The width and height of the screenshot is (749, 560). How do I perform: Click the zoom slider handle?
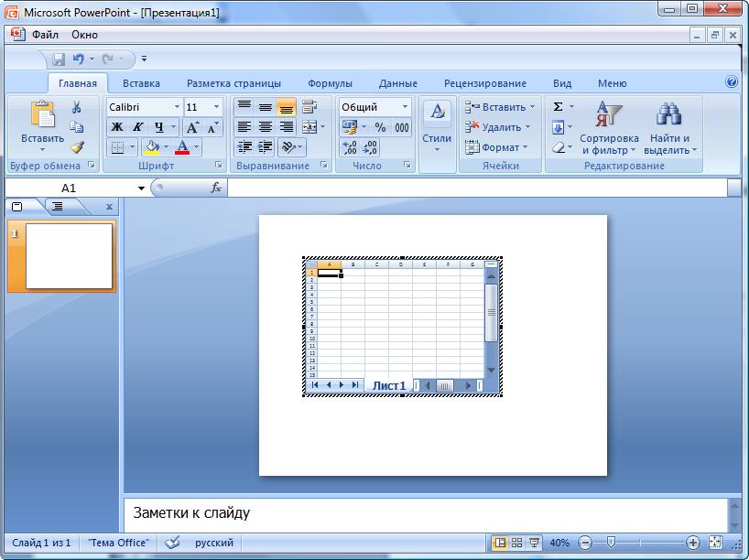(611, 542)
